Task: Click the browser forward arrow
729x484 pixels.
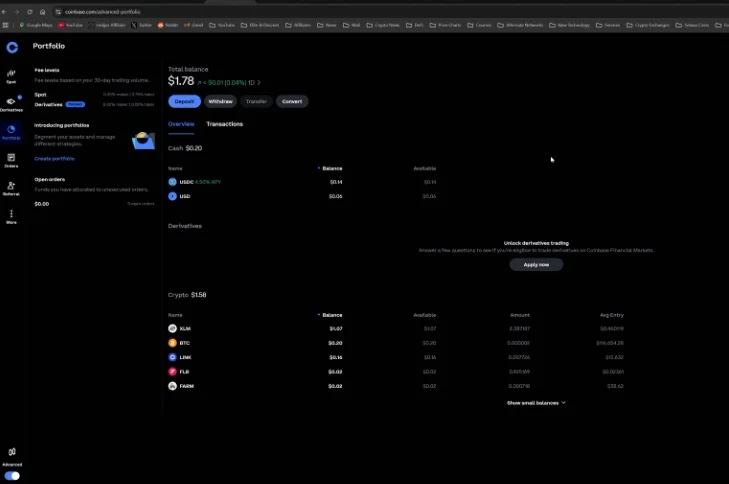Action: tap(17, 12)
